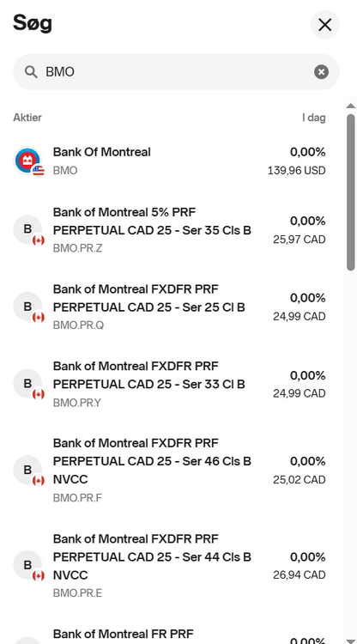Click the scrollbar down arrow
Image resolution: width=357 pixels, height=644 pixels.
coord(350,636)
